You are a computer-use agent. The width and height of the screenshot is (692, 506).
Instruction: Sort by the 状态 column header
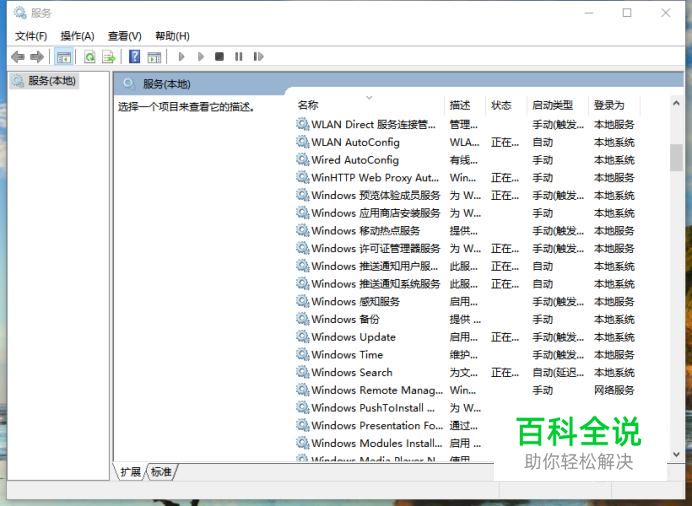506,105
